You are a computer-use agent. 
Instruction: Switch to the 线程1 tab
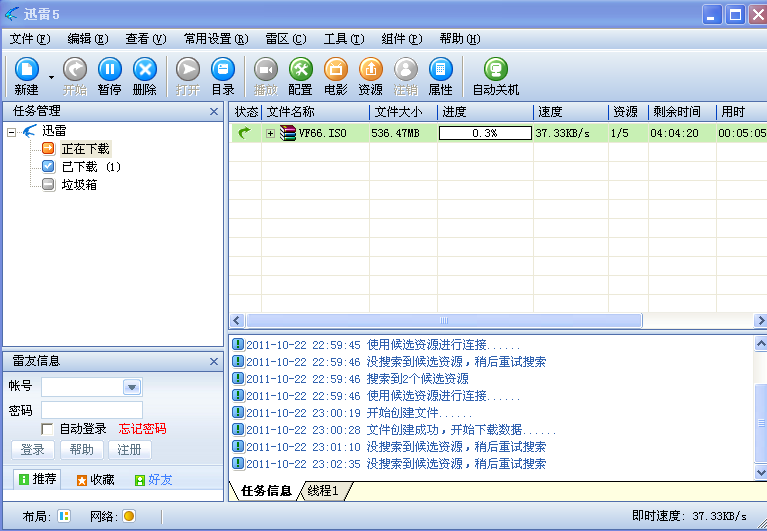click(323, 491)
